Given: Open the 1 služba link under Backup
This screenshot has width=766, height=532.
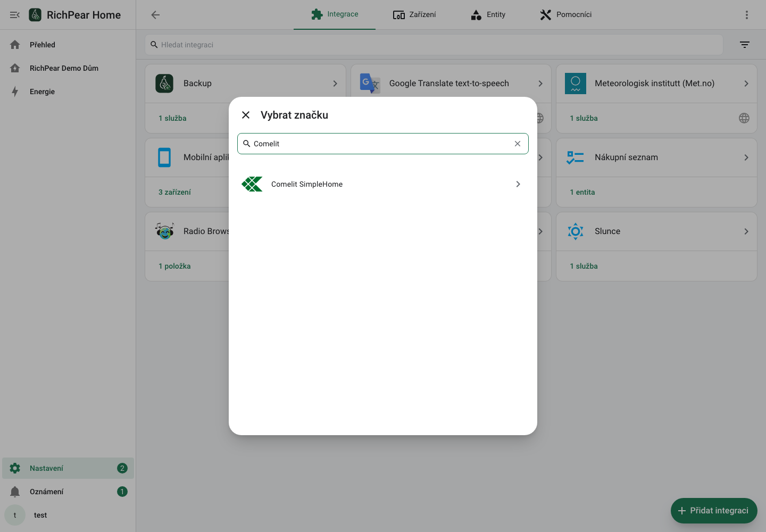Looking at the screenshot, I should click(x=172, y=118).
